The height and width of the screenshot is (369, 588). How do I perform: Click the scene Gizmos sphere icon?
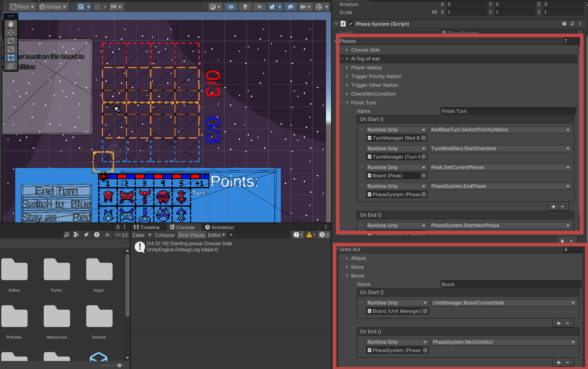coord(319,7)
